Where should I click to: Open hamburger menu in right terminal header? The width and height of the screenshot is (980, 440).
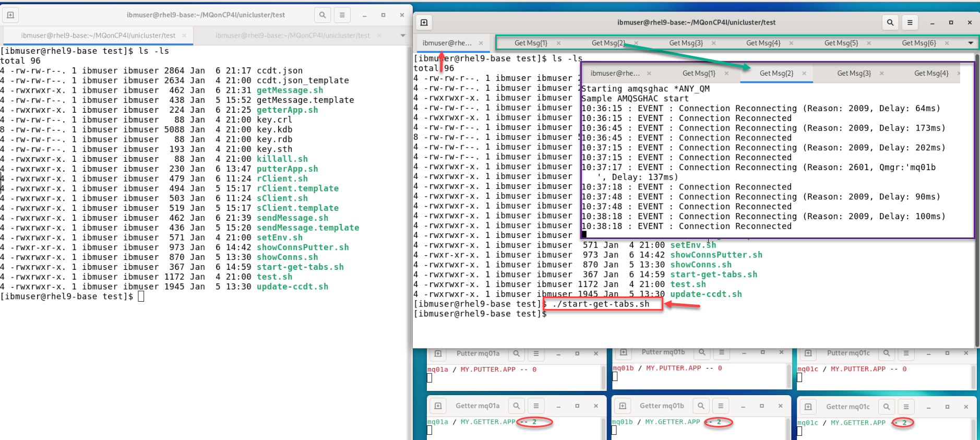click(x=910, y=22)
